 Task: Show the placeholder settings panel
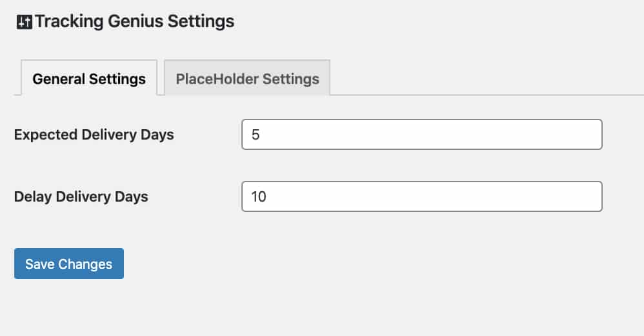click(x=247, y=79)
